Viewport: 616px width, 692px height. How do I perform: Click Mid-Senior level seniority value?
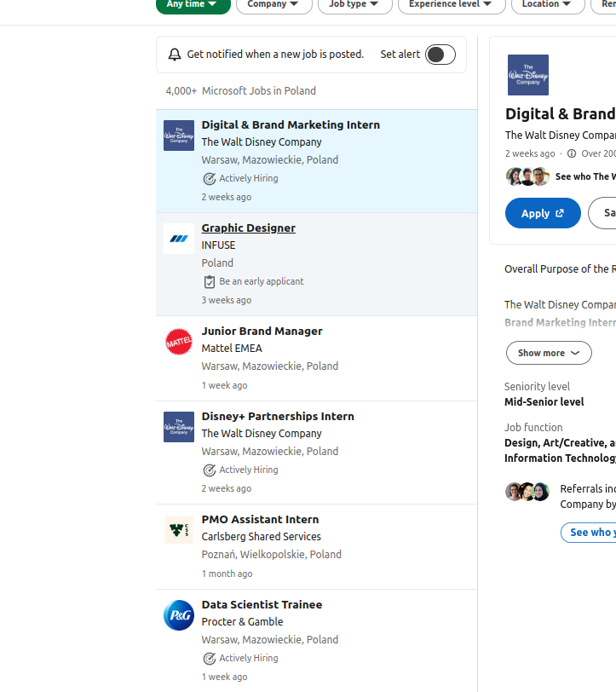(544, 401)
